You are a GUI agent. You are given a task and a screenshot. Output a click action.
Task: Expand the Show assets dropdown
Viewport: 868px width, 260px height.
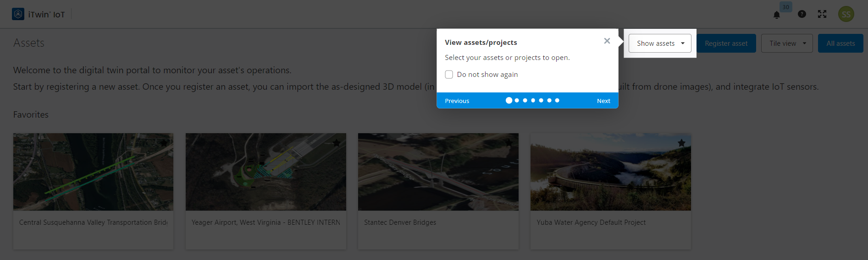coord(660,43)
